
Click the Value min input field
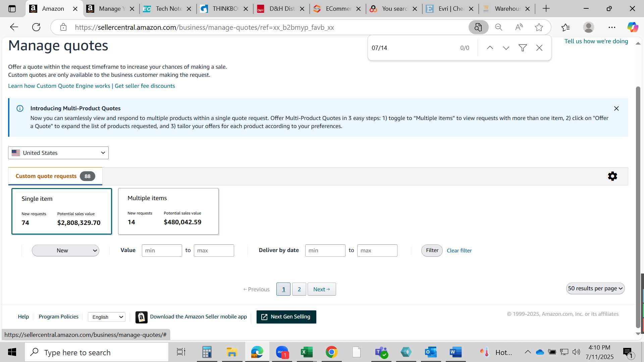coord(162,251)
